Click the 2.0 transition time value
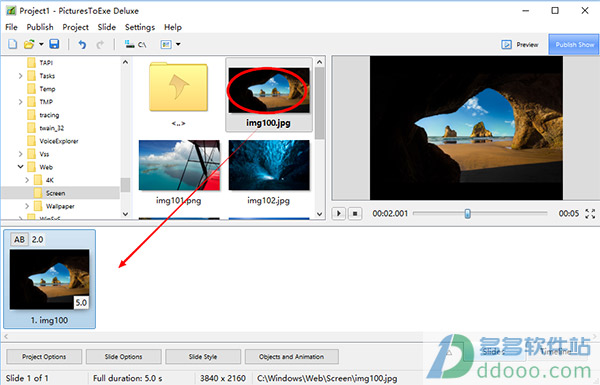This screenshot has height=385, width=600. (x=37, y=240)
